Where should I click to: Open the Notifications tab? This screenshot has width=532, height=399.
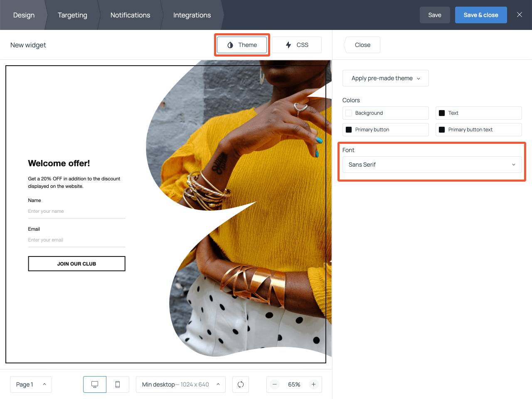click(130, 15)
